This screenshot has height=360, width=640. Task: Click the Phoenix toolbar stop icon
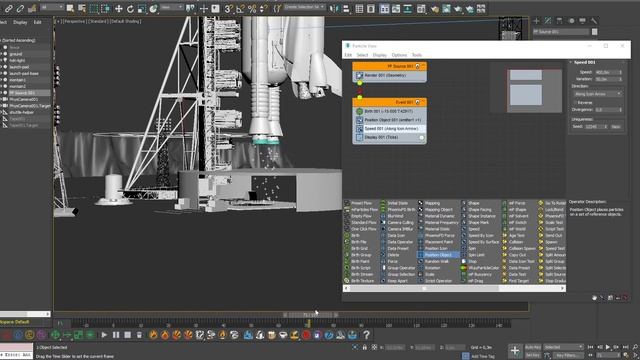127,335
